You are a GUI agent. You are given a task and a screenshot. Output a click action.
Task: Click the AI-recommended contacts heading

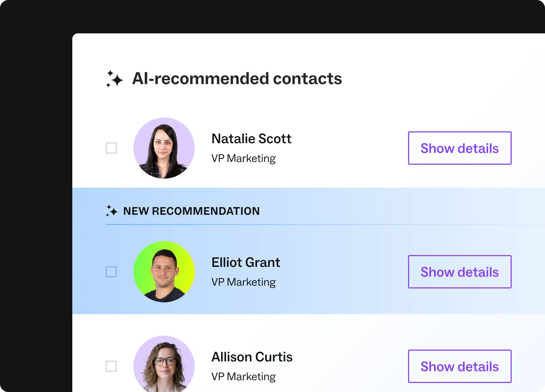tap(237, 79)
